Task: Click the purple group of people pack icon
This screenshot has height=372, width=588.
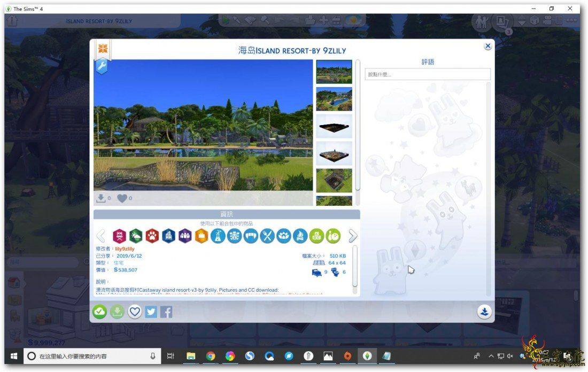Action: tap(185, 236)
